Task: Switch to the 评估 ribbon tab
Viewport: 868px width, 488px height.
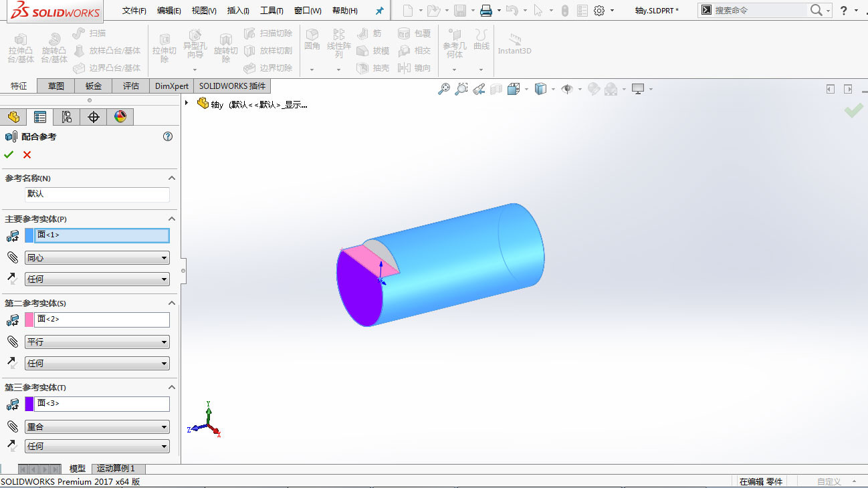Action: pyautogui.click(x=131, y=86)
